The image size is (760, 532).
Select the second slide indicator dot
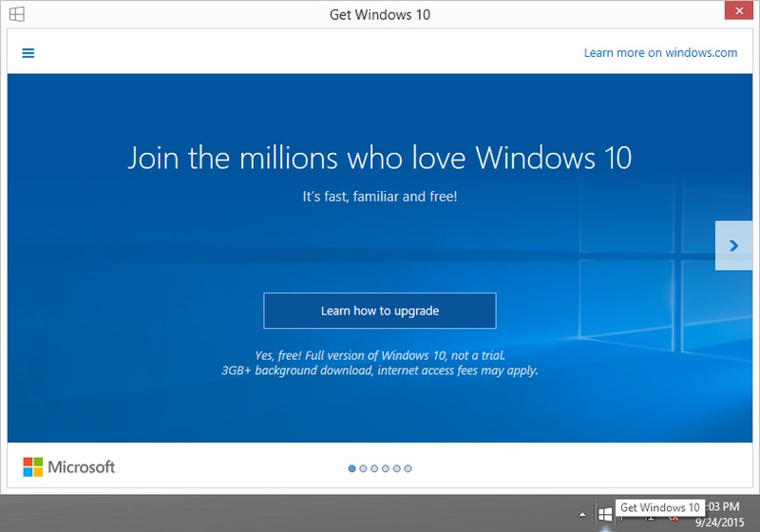[364, 467]
